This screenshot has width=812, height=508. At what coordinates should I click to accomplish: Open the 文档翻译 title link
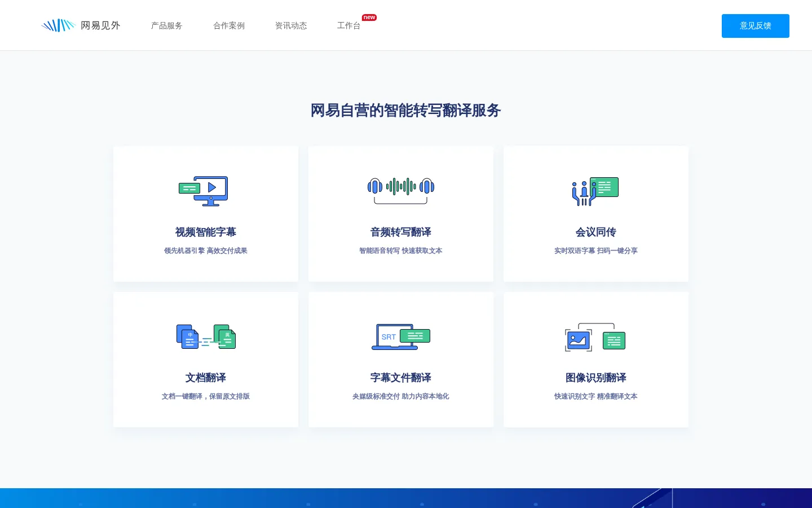pos(206,378)
